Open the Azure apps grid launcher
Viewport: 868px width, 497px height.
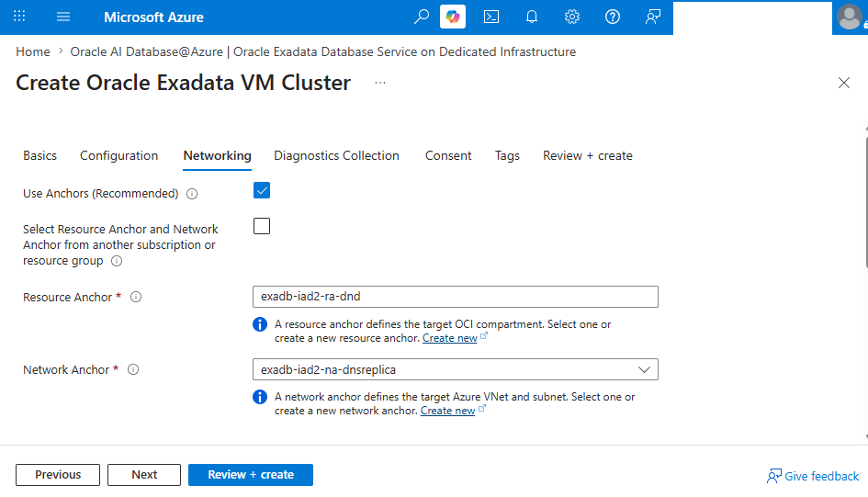click(19, 17)
